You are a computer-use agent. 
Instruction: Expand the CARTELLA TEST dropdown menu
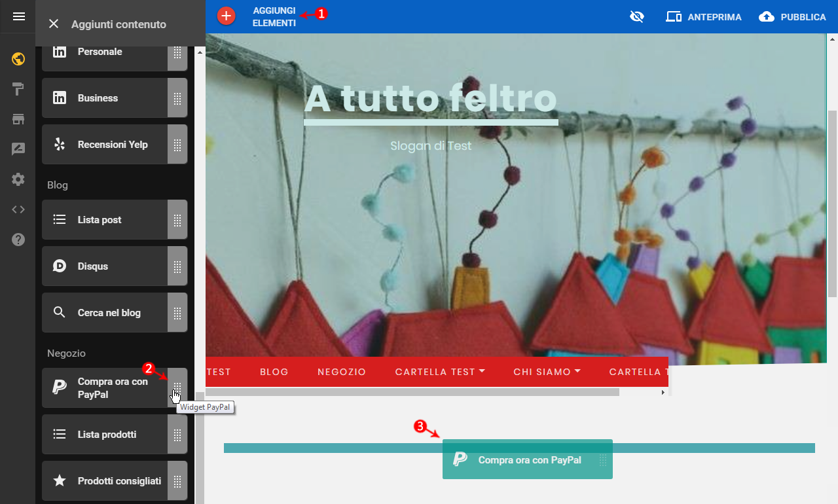(440, 372)
